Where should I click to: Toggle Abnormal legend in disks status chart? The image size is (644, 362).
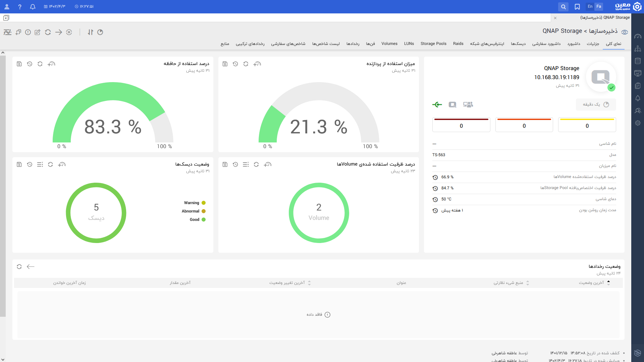coord(194,211)
